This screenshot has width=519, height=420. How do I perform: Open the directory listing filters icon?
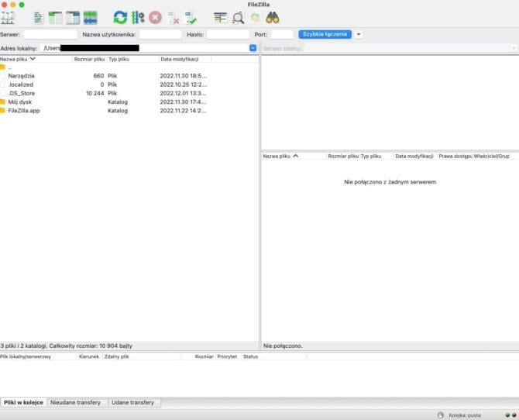(x=221, y=17)
